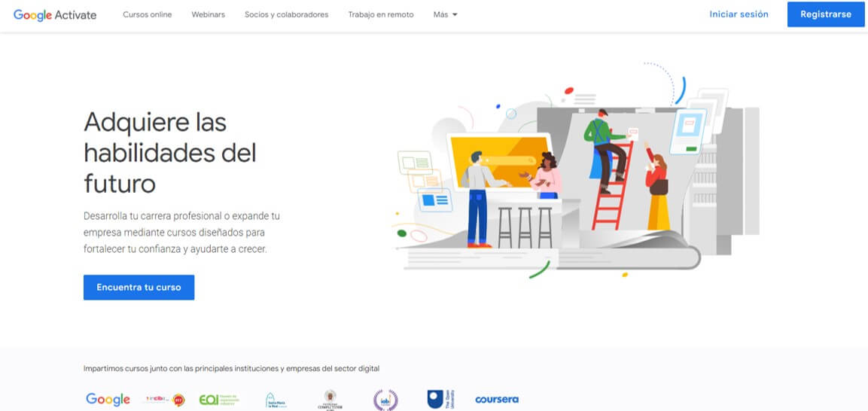Click the Coursera partner logo
Image resolution: width=868 pixels, height=411 pixels.
497,400
